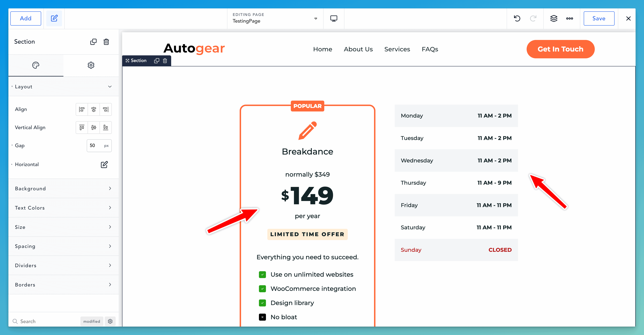Select the Breakdance heading text
644x335 pixels.
tap(307, 152)
